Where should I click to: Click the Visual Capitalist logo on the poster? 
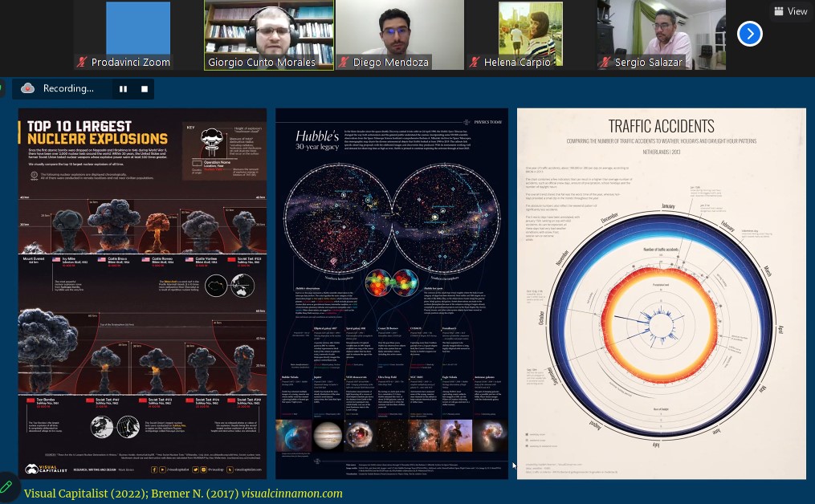(x=47, y=469)
